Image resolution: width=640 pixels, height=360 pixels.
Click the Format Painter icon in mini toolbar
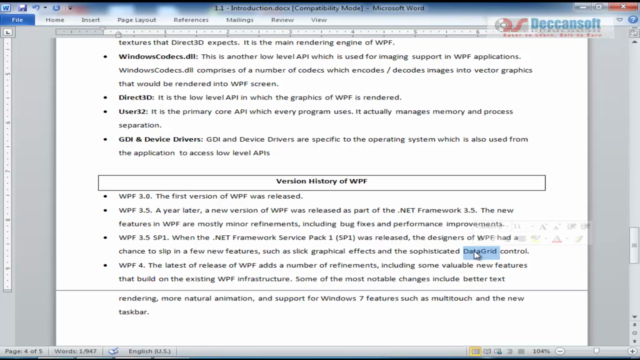pyautogui.click(x=579, y=239)
